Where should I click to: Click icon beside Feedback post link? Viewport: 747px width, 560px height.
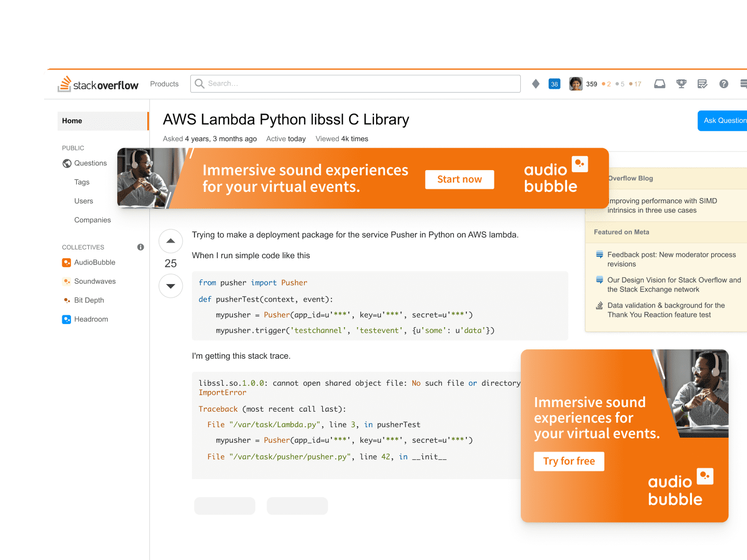click(x=599, y=255)
